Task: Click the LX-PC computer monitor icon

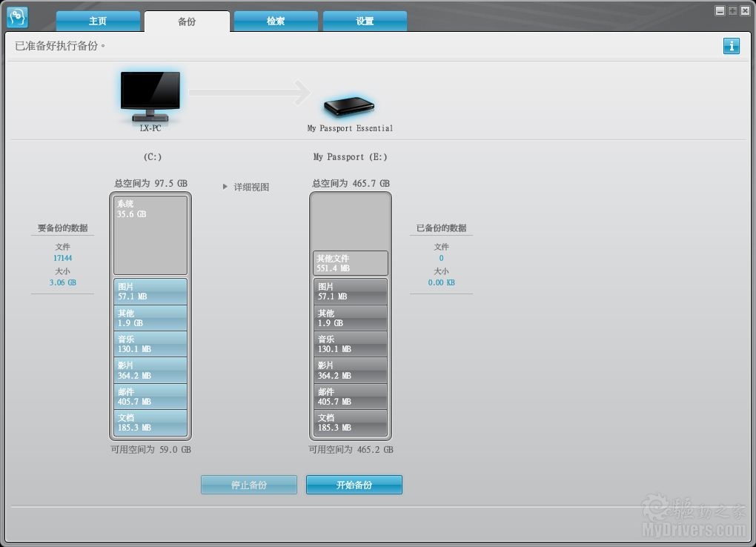Action: click(150, 96)
